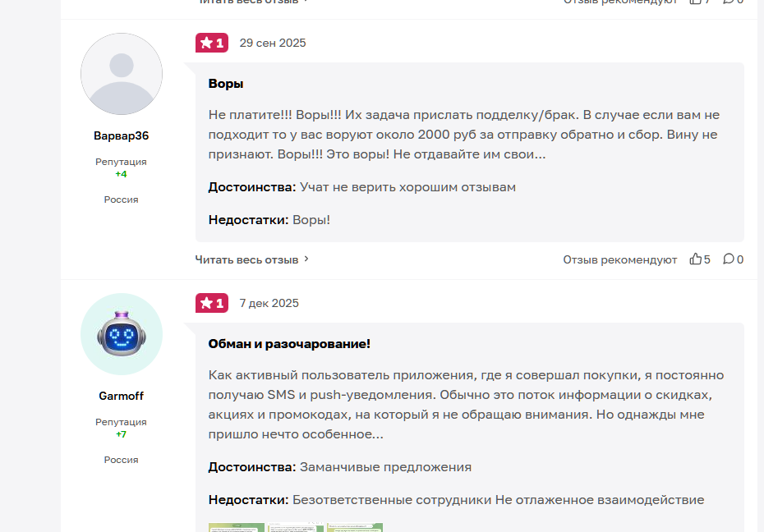Open review title 'Обман и разочарование!'
The height and width of the screenshot is (532, 764).
[x=289, y=344]
